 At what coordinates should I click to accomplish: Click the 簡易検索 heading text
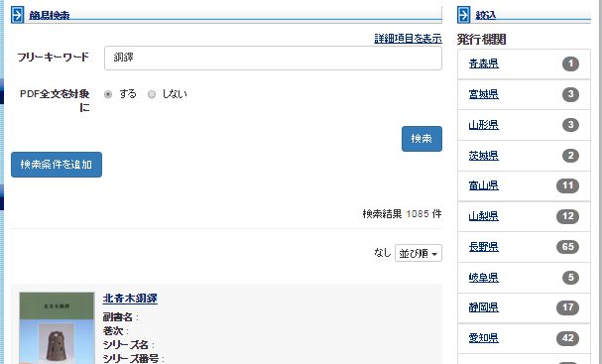coord(50,15)
